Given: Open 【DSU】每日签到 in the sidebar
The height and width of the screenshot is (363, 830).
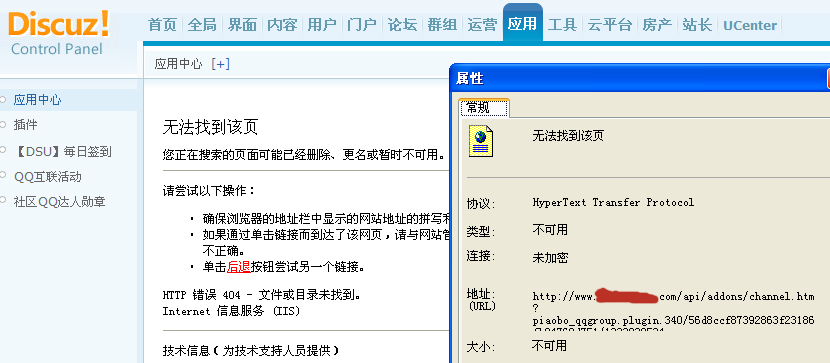Looking at the screenshot, I should (62, 152).
